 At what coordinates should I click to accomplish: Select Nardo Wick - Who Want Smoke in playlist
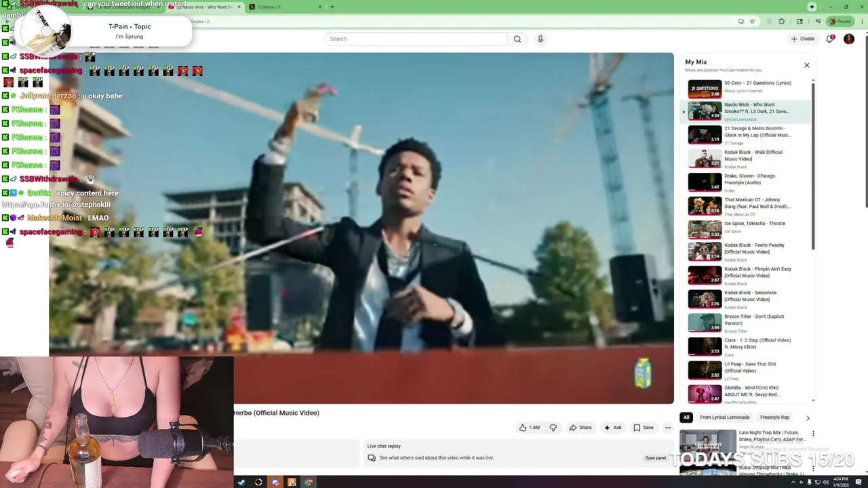[x=746, y=111]
